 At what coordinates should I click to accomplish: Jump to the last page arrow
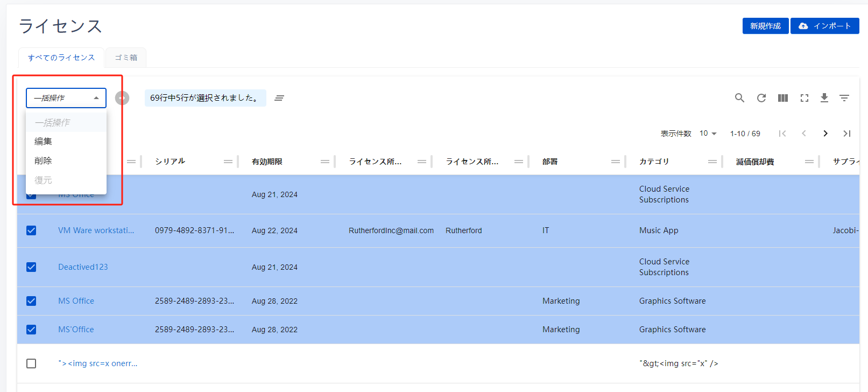(x=846, y=134)
